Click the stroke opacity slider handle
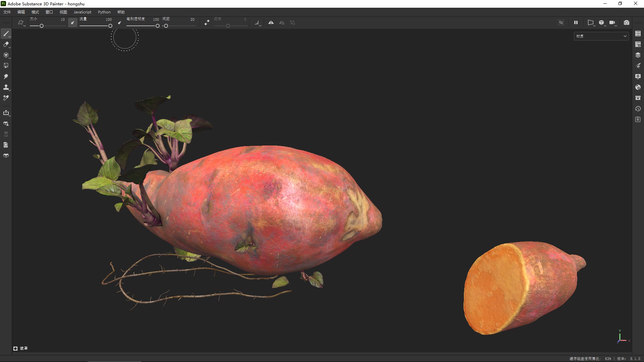 click(x=157, y=26)
